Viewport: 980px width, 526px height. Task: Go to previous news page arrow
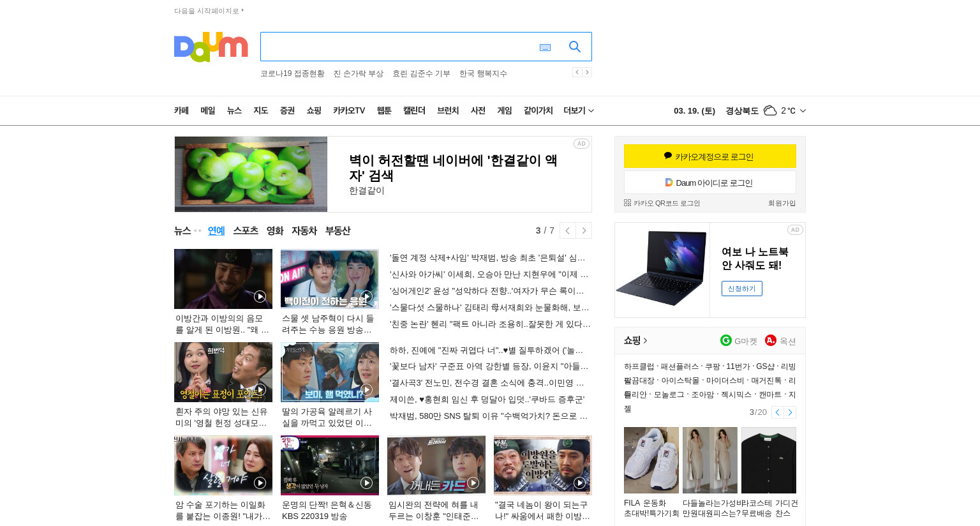568,230
